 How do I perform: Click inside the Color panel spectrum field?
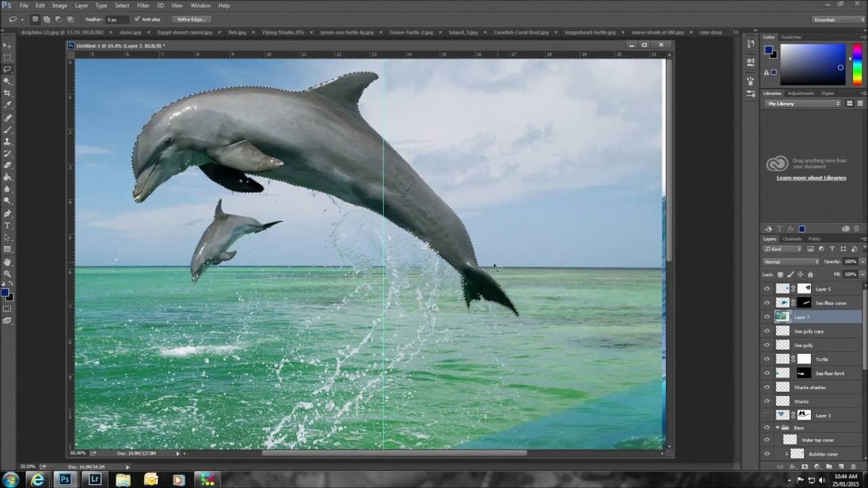[813, 64]
